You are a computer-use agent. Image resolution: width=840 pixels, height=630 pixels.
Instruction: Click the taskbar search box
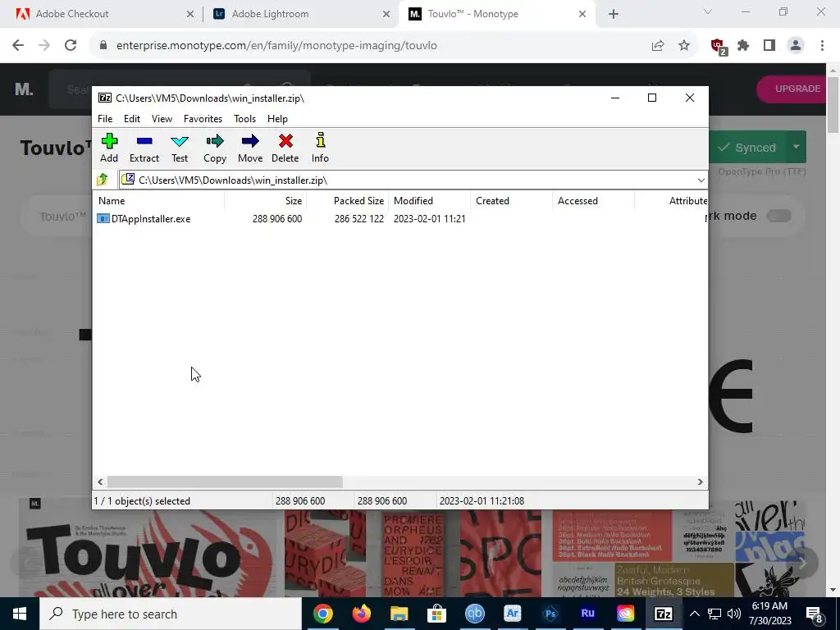tap(171, 614)
